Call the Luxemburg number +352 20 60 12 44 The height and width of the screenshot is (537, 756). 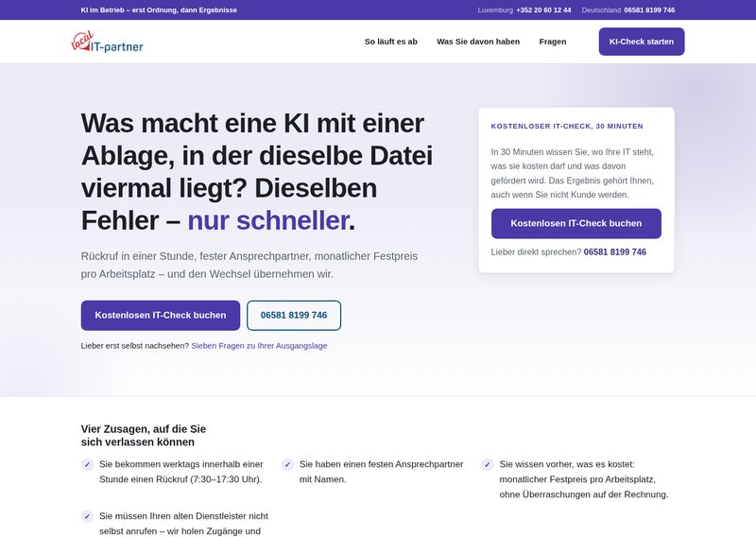tap(543, 10)
